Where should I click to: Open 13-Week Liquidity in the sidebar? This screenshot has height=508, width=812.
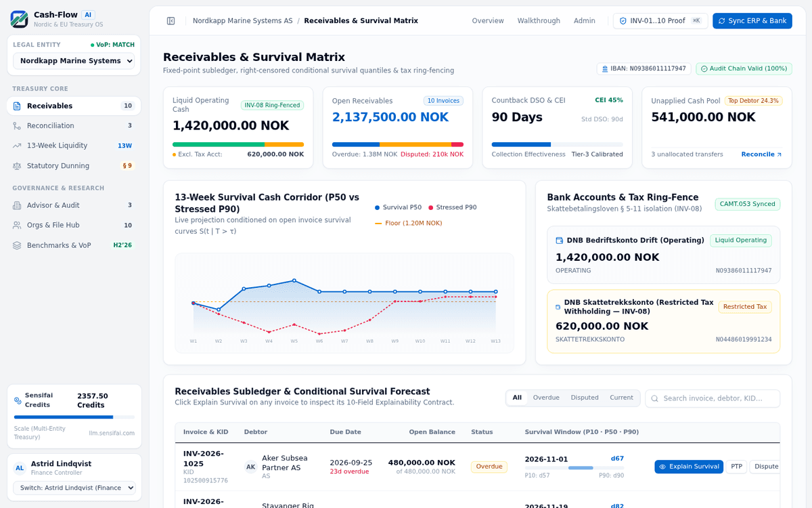[74, 146]
